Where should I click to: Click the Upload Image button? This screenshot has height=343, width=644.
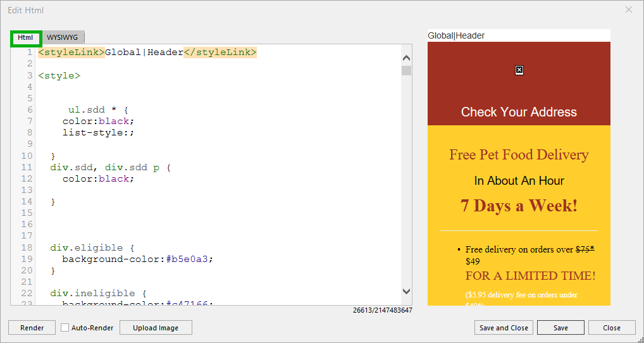[x=156, y=328]
